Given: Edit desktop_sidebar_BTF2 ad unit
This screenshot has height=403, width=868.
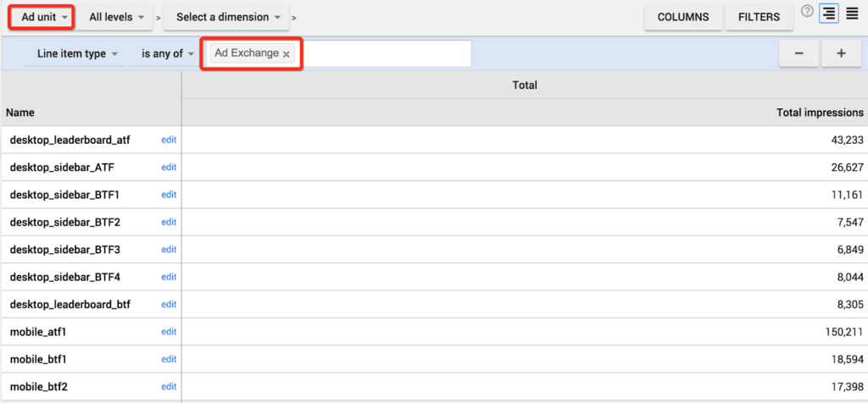Looking at the screenshot, I should (169, 222).
